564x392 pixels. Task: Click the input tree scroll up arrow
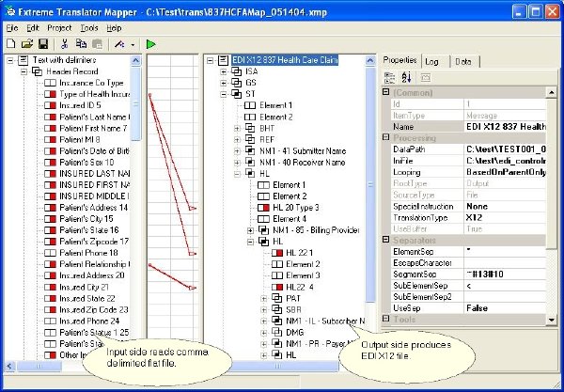(x=135, y=61)
